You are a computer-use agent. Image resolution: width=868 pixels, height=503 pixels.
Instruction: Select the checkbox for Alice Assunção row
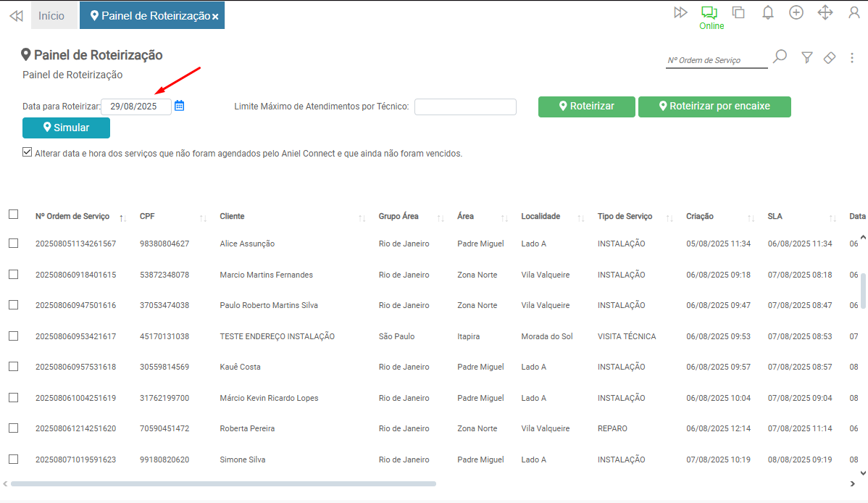13,244
